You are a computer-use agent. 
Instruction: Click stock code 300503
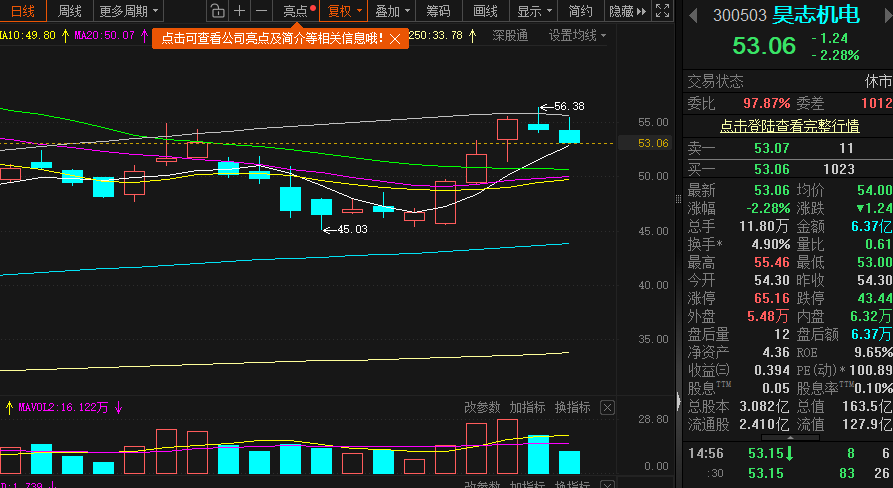tap(740, 15)
